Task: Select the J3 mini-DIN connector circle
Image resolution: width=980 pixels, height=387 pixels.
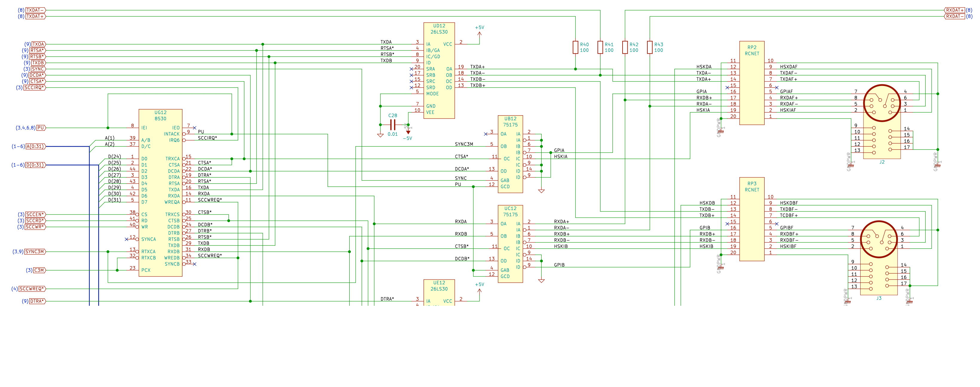Action: 878,239
